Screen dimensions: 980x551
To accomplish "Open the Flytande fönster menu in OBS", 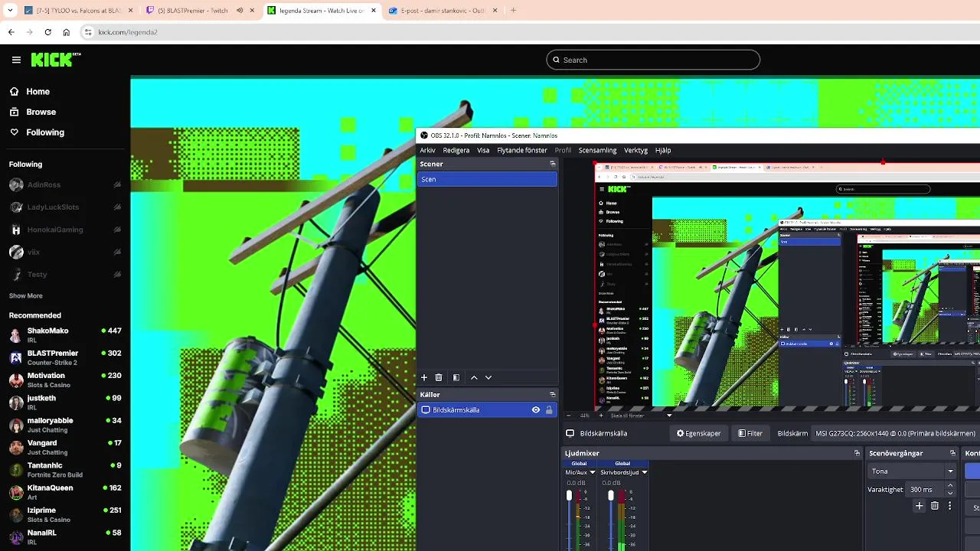I will click(x=522, y=150).
